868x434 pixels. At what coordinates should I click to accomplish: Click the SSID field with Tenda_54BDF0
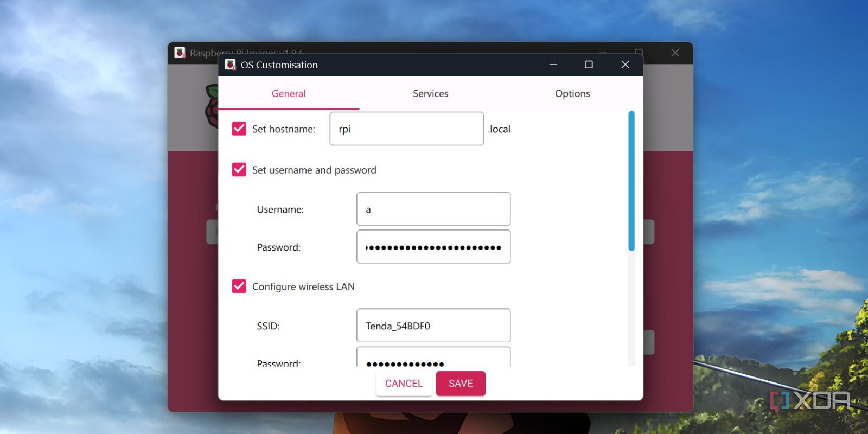pyautogui.click(x=433, y=325)
